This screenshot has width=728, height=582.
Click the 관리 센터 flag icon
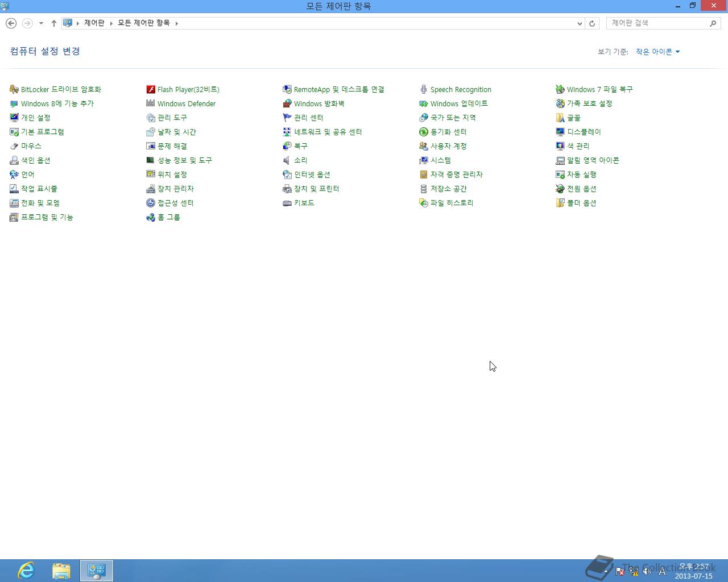click(287, 118)
